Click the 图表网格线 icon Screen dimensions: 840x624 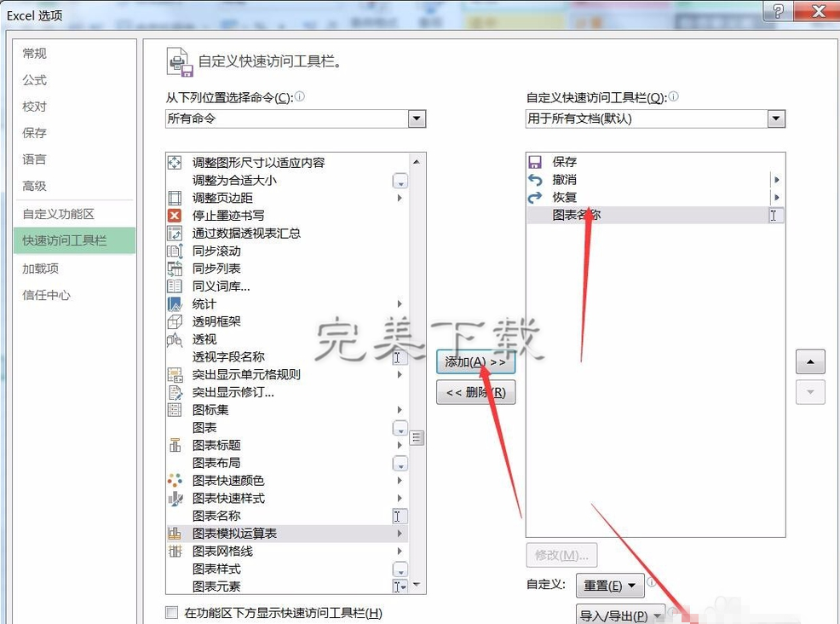click(x=175, y=551)
